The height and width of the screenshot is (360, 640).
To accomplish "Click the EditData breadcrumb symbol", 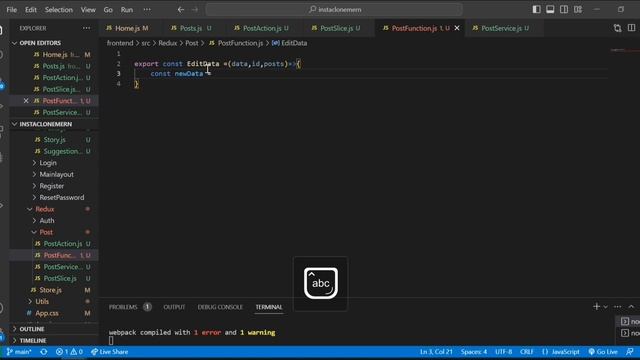I will point(289,43).
